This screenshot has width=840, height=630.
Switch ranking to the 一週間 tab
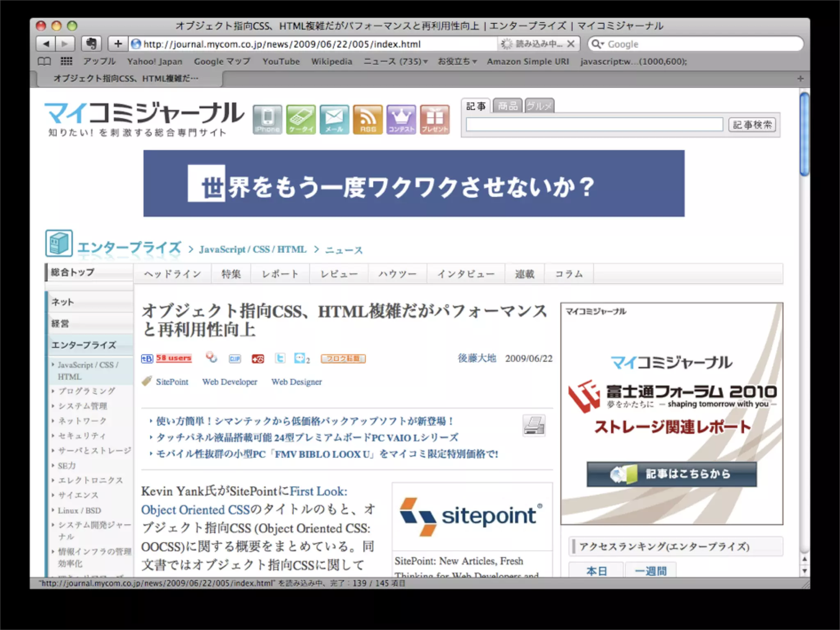point(651,571)
